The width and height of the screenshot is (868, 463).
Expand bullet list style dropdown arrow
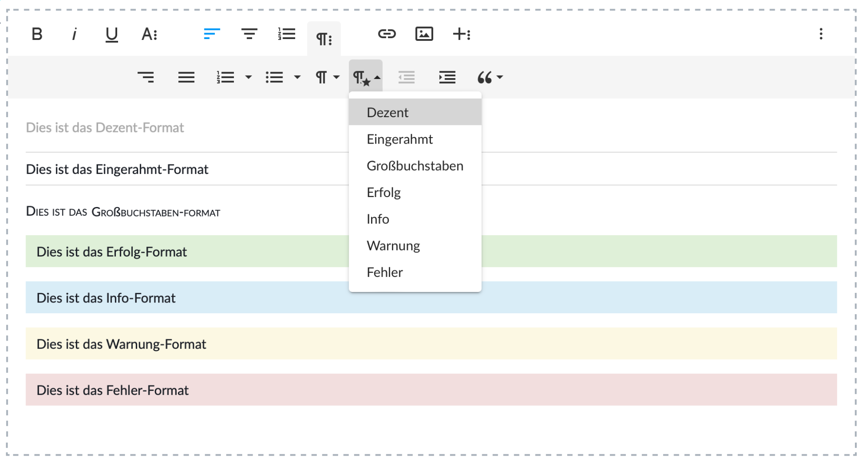(297, 77)
